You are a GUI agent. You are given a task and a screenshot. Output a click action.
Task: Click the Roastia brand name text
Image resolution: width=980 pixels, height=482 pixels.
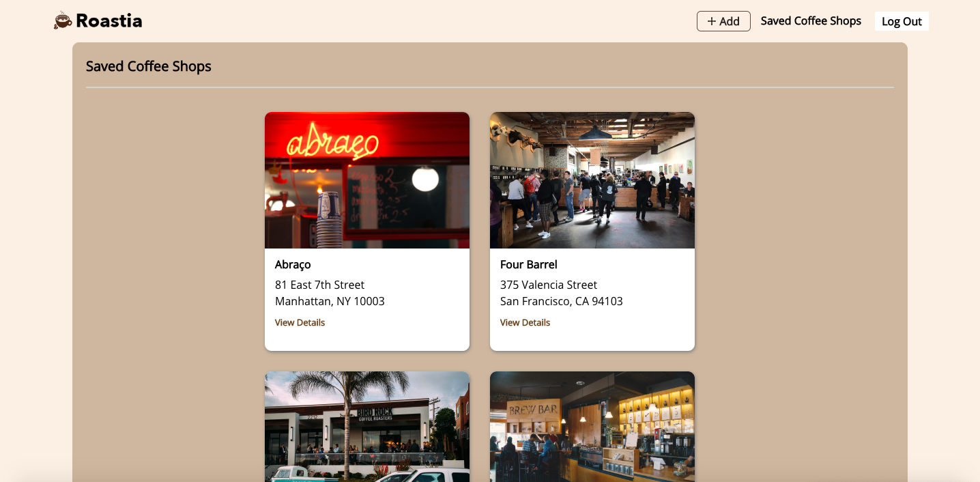coord(109,20)
